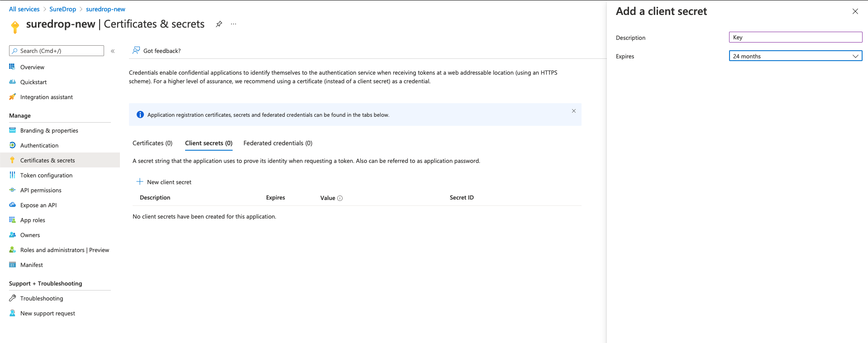Click the Troubleshooting wrench icon

click(x=12, y=298)
